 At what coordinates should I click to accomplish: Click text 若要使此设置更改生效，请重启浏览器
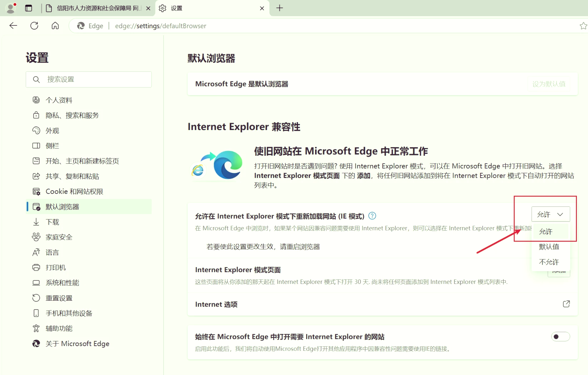click(x=263, y=247)
